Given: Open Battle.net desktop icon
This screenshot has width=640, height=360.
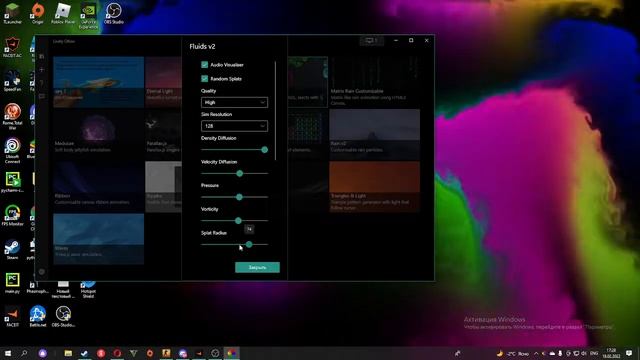Looking at the screenshot, I should point(38,317).
